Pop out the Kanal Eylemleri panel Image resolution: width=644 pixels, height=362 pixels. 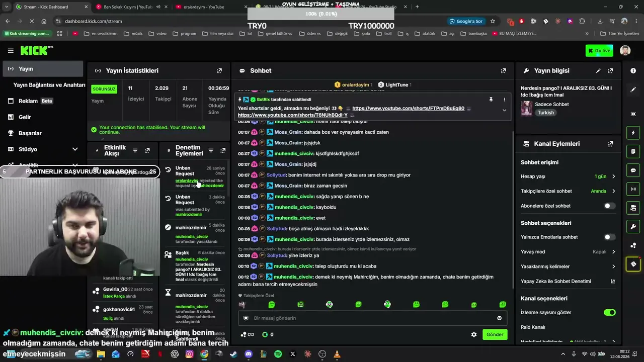coord(610,144)
